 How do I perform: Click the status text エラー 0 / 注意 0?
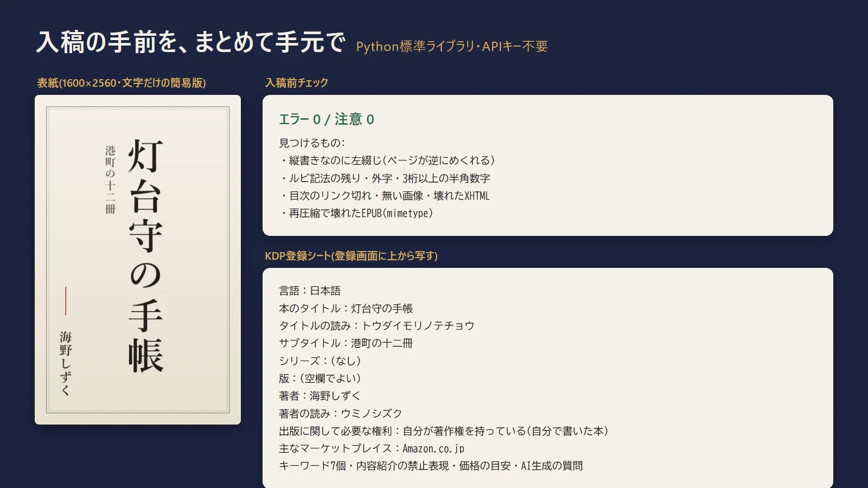[x=327, y=119]
